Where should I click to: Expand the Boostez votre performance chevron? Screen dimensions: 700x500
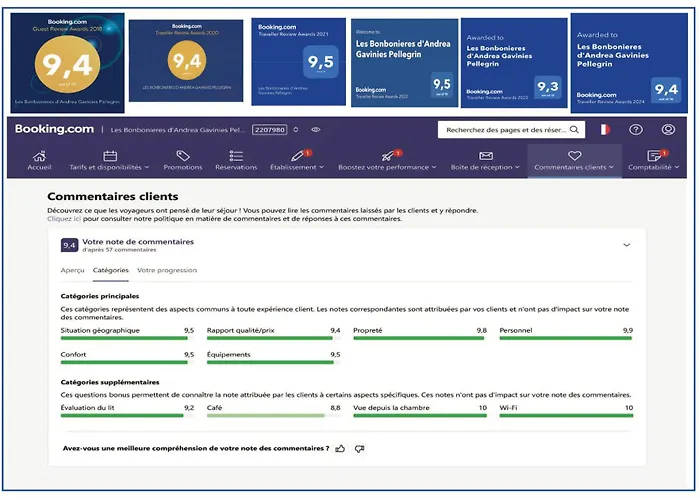pyautogui.click(x=433, y=167)
